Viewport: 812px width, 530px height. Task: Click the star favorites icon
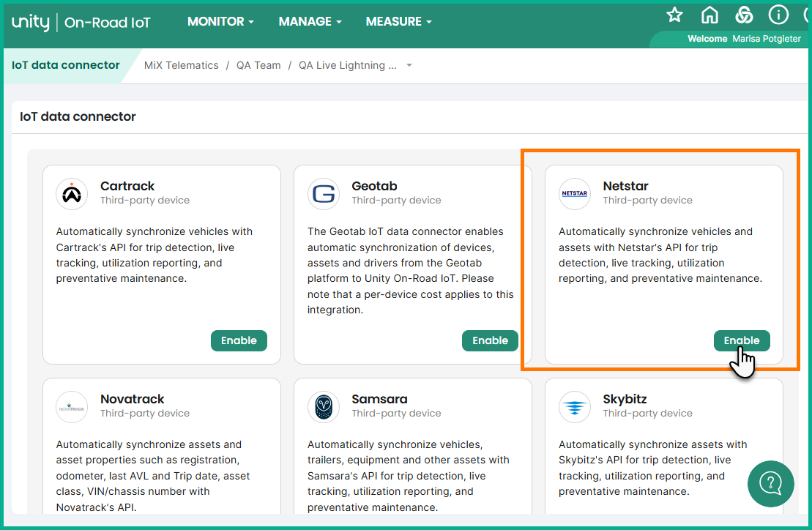tap(674, 15)
